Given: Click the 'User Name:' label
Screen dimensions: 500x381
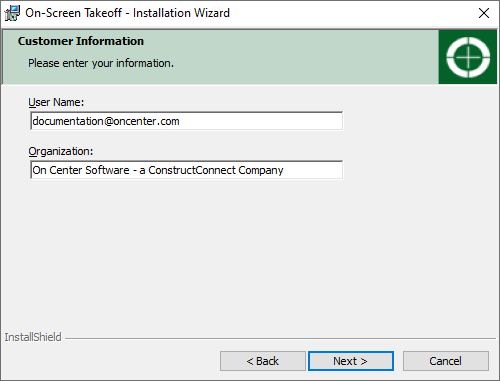Looking at the screenshot, I should pos(56,102).
